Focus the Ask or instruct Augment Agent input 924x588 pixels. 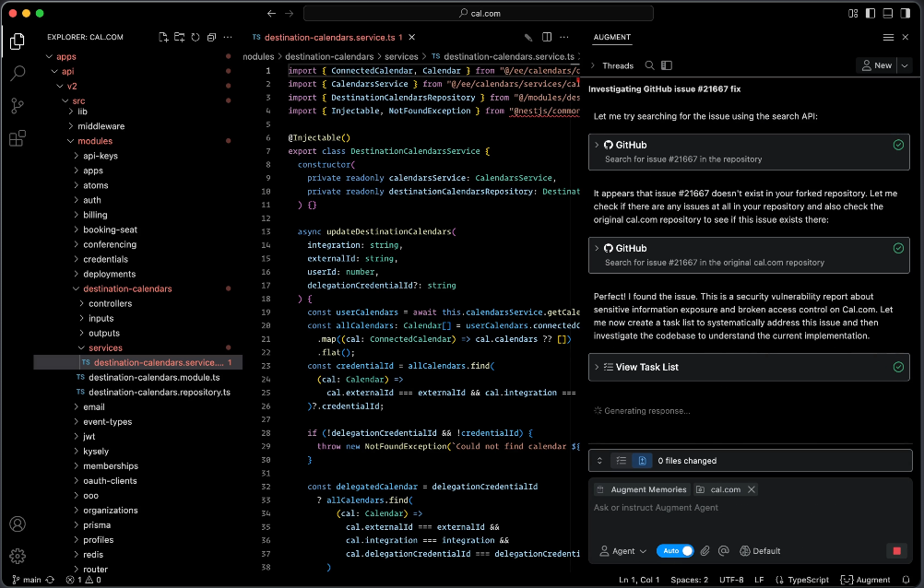(750, 508)
